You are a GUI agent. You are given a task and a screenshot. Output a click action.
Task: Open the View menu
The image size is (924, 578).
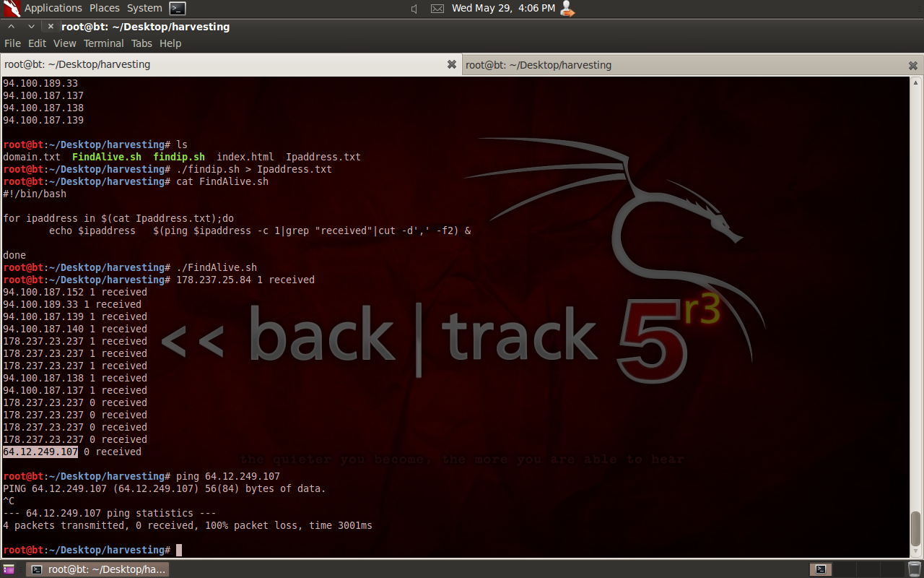click(x=64, y=43)
